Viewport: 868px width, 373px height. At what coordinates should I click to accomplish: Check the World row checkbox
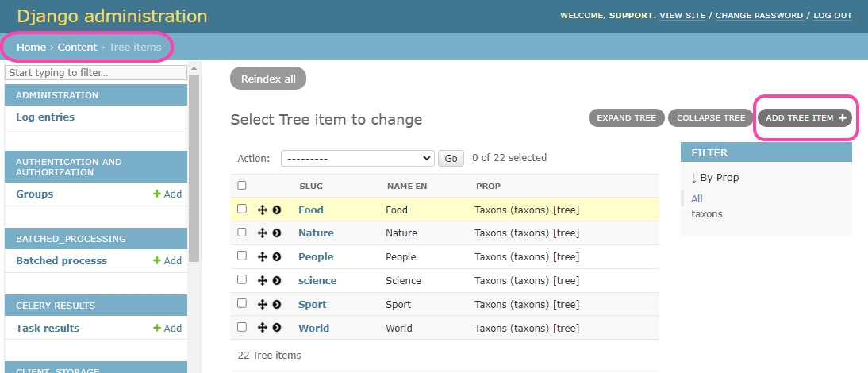[x=242, y=327]
